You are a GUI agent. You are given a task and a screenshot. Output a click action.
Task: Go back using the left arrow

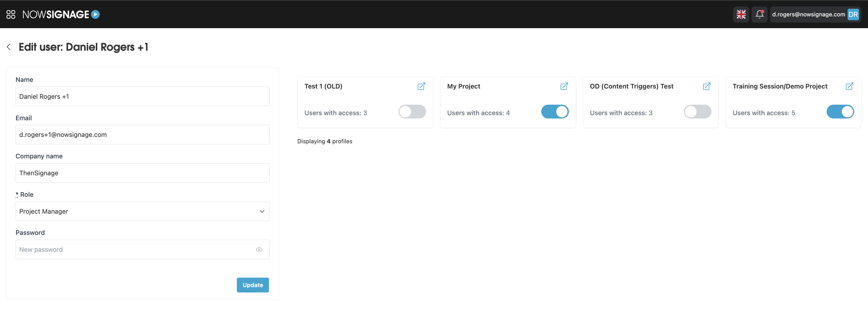[x=8, y=47]
